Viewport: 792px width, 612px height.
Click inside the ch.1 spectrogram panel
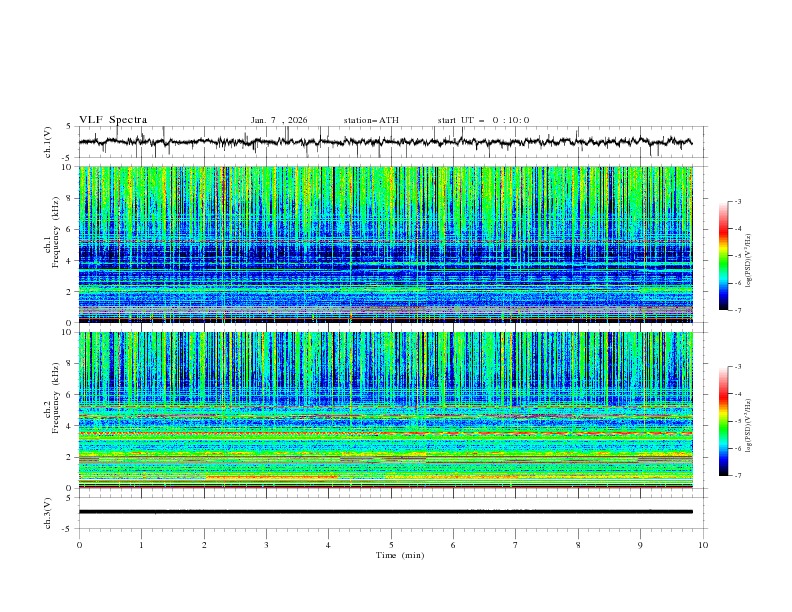(386, 244)
